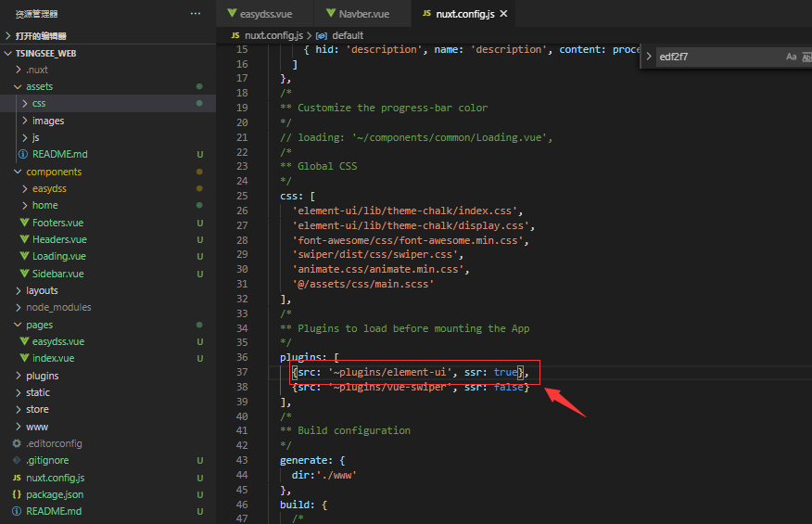This screenshot has height=524, width=812.
Task: Click the braces icon beside package.json
Action: coord(17,494)
